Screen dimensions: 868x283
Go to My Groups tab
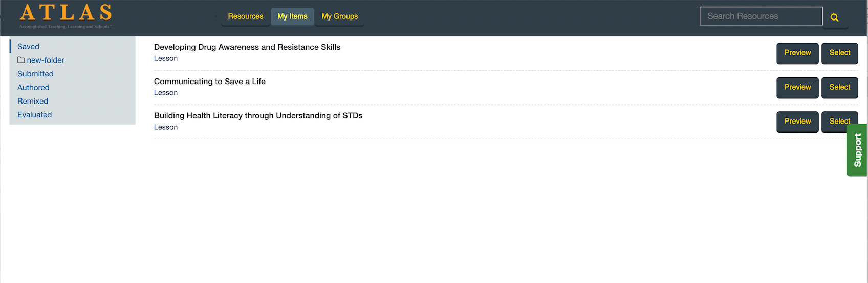coord(340,16)
